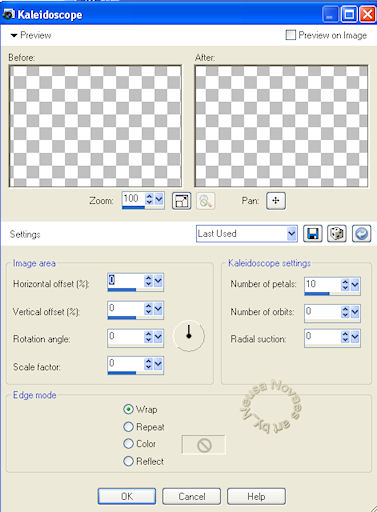Click the Zoom spinner arrows

[149, 199]
